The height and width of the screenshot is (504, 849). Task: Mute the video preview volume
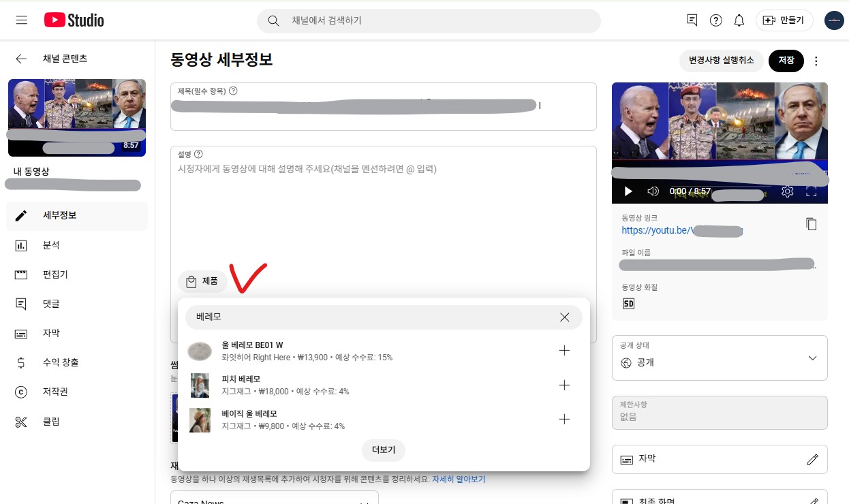(653, 191)
